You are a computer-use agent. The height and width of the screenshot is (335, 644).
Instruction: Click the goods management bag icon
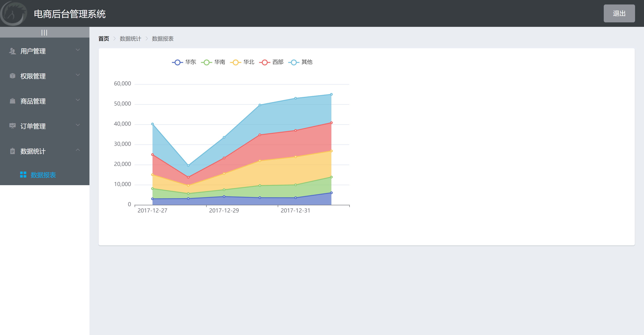pyautogui.click(x=12, y=101)
